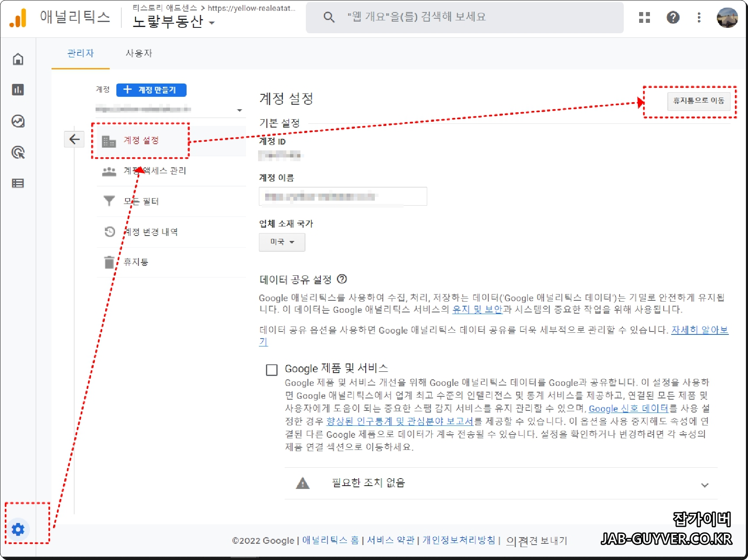Screen dimensions: 748x560
Task: Open the Google 신호 데이터 link
Action: tap(628, 409)
